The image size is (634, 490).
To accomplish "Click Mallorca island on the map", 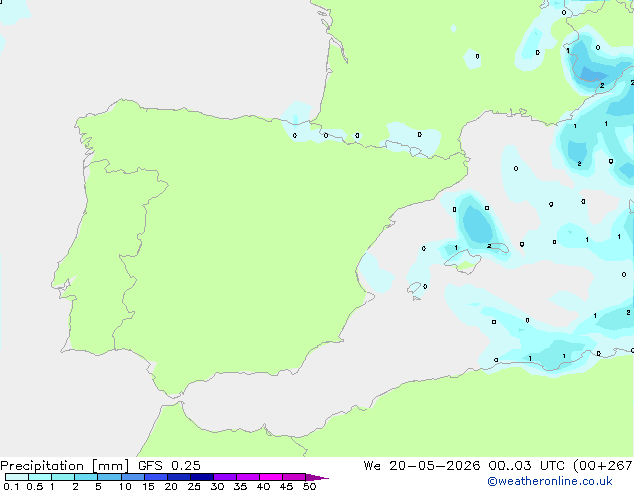I will click(x=463, y=261).
